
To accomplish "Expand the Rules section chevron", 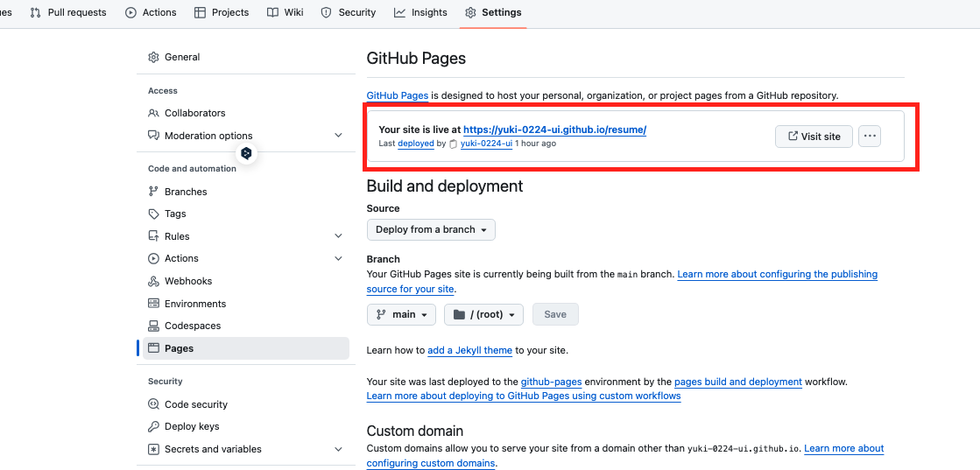I will click(338, 236).
